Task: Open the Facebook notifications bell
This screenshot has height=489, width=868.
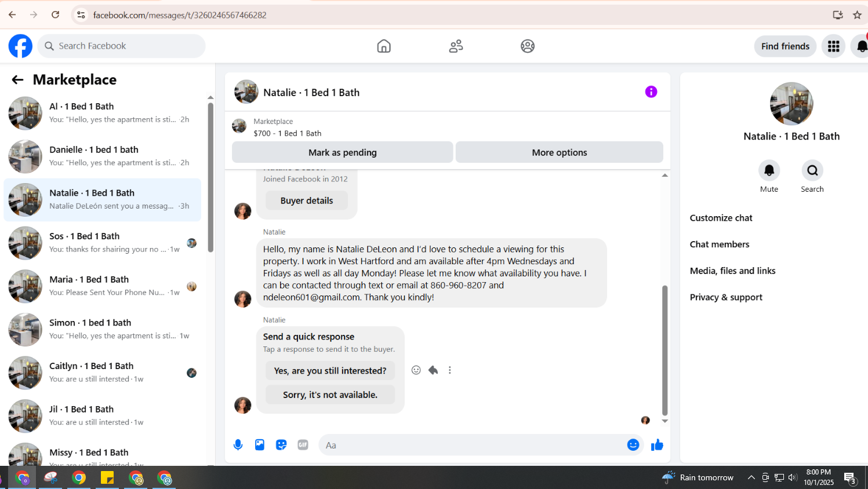Action: (861, 46)
